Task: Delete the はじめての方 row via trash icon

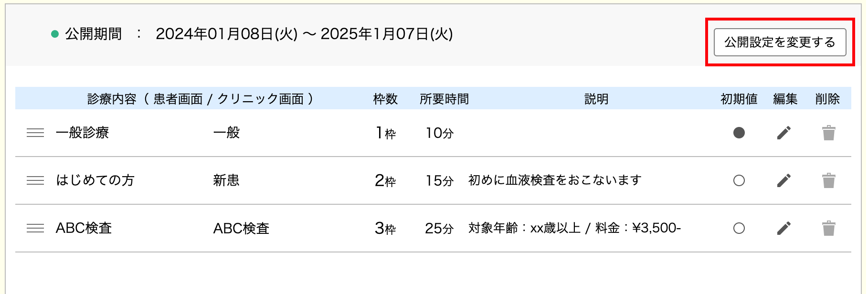Action: tap(828, 180)
